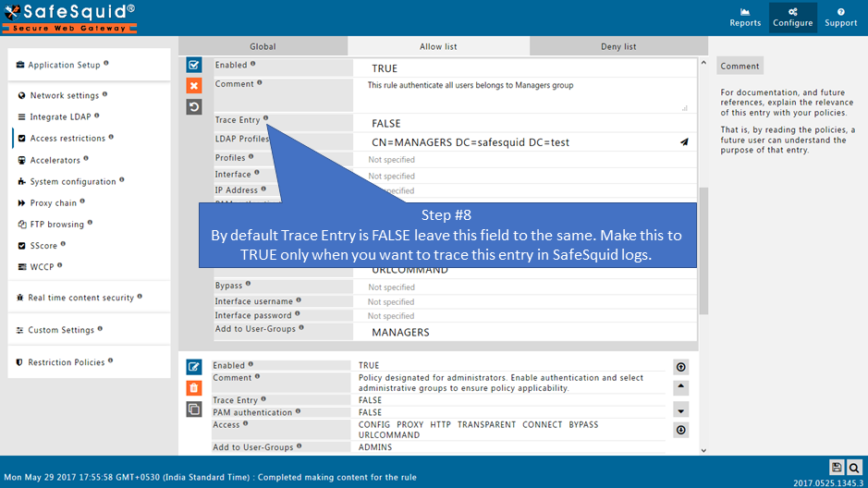Move the entry up one position
This screenshot has height=488, width=868.
click(x=681, y=386)
